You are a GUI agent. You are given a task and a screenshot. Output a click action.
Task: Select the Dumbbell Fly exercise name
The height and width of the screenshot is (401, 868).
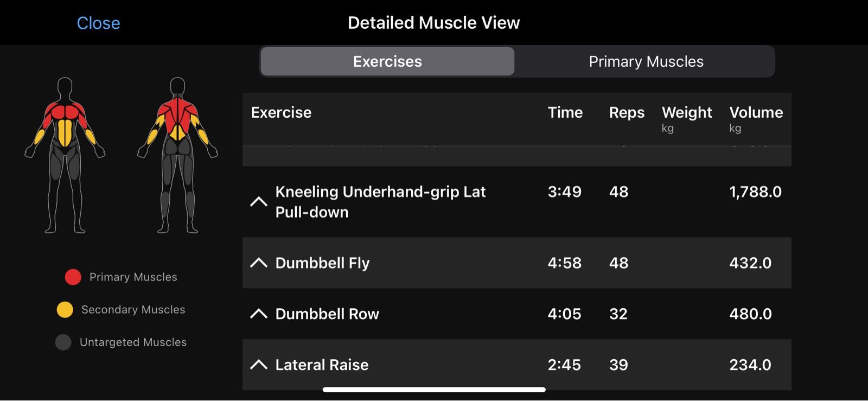click(x=322, y=263)
